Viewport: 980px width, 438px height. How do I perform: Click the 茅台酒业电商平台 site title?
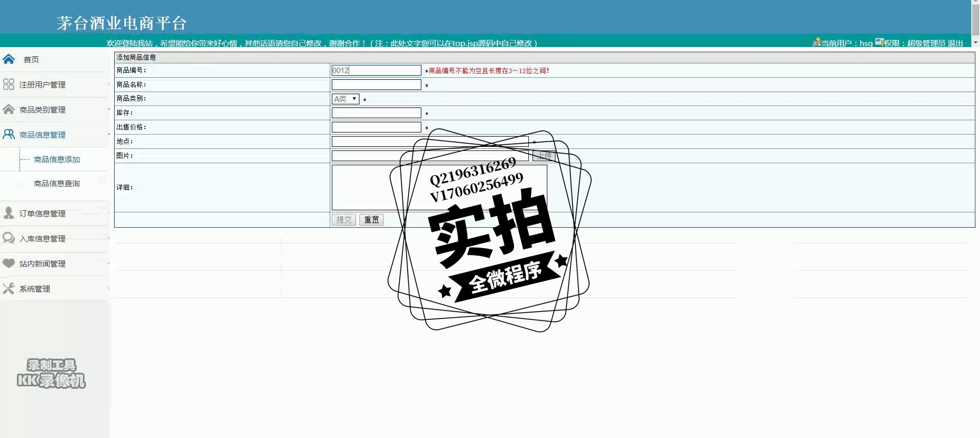coord(121,23)
